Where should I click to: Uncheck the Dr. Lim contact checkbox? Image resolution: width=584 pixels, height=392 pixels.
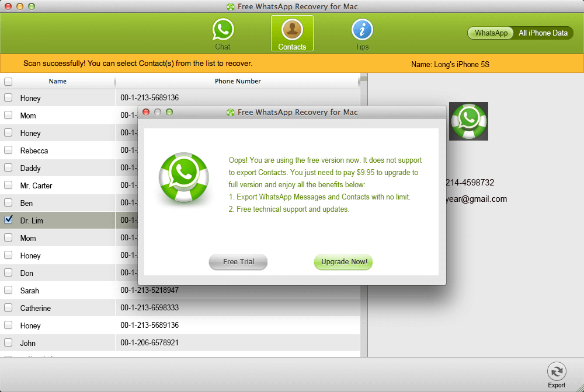(8, 220)
